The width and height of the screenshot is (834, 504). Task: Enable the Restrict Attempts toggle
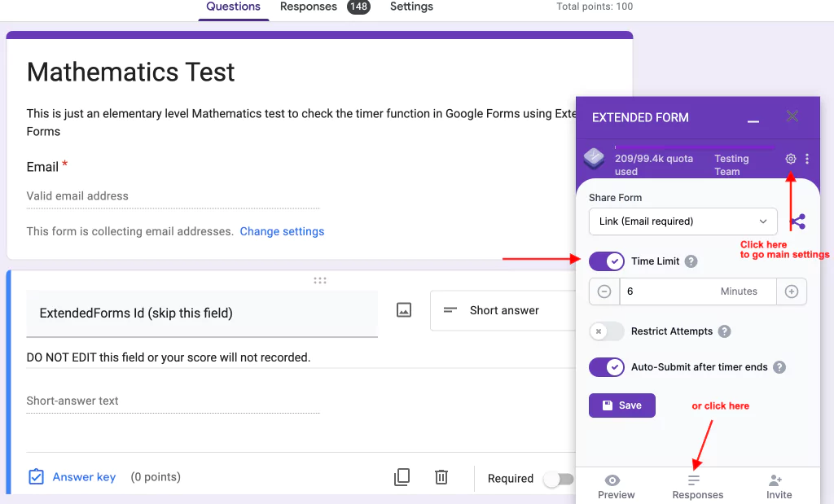[x=606, y=331]
